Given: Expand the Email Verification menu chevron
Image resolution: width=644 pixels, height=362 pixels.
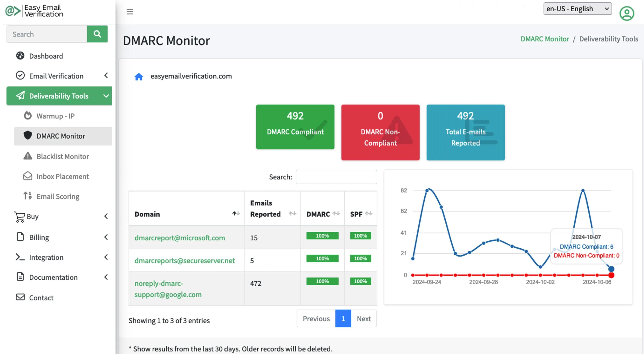Looking at the screenshot, I should point(106,75).
